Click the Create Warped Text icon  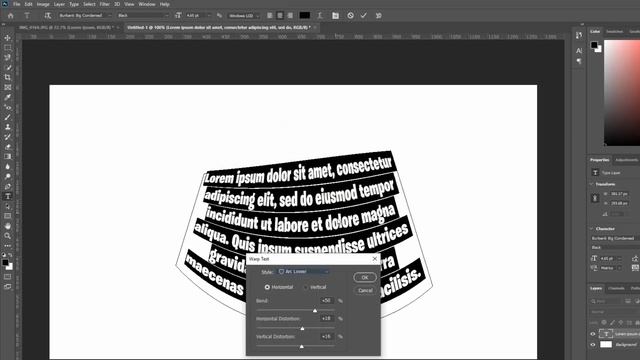320,16
